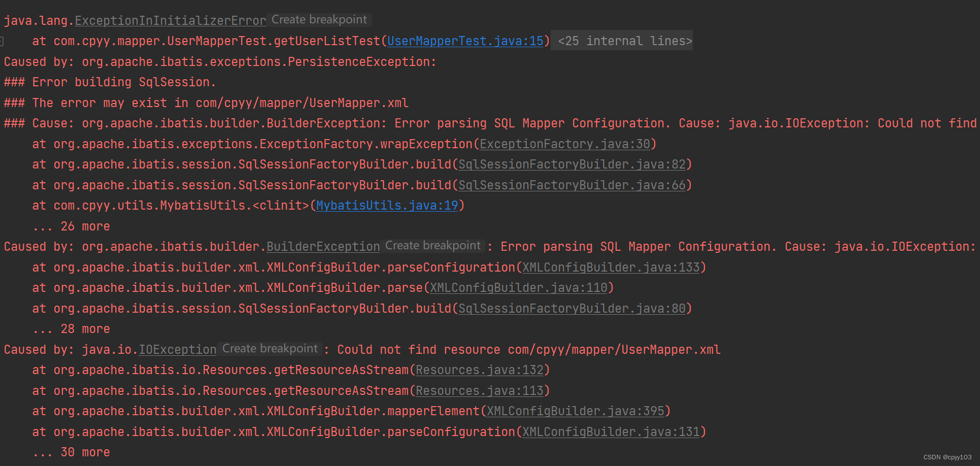Screen dimensions: 980x466
Task: Open the IOException class link
Action: (x=178, y=350)
